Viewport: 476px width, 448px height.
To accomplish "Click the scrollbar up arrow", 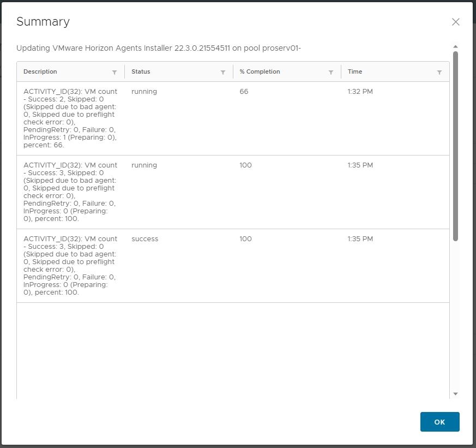I will (455, 47).
